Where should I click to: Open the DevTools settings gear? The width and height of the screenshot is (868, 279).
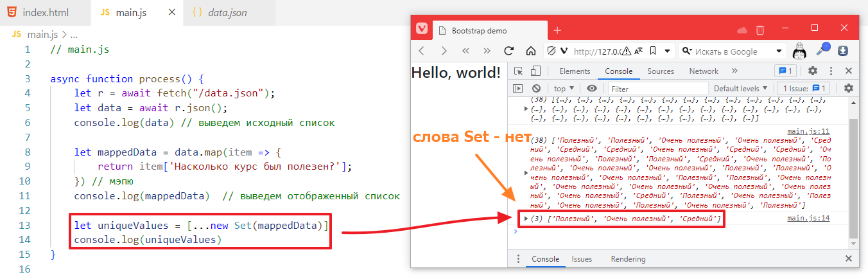tap(812, 71)
